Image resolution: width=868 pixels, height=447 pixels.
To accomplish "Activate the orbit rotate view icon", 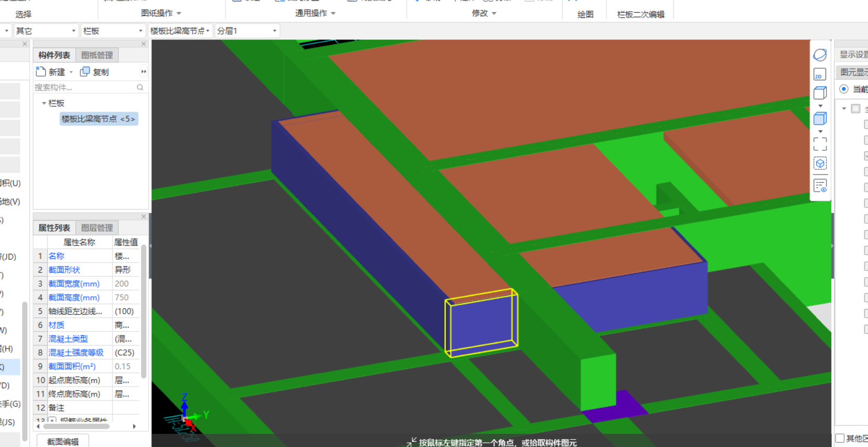I will point(820,55).
